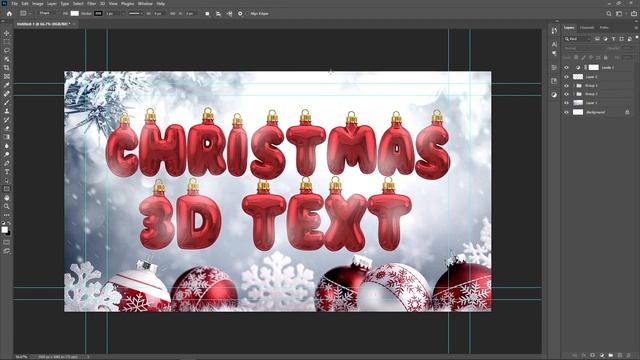Select the Blur tool

pyautogui.click(x=7, y=146)
